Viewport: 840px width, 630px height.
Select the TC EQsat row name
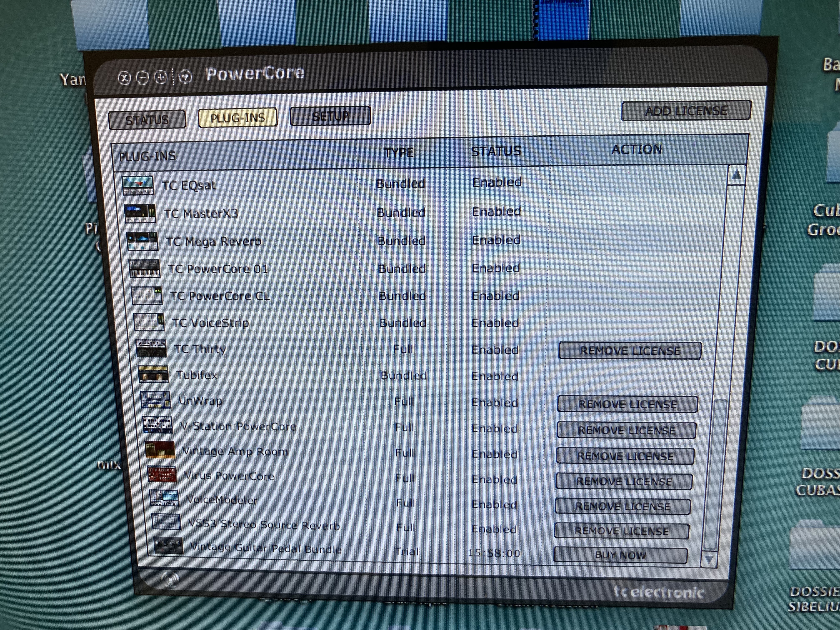[189, 185]
